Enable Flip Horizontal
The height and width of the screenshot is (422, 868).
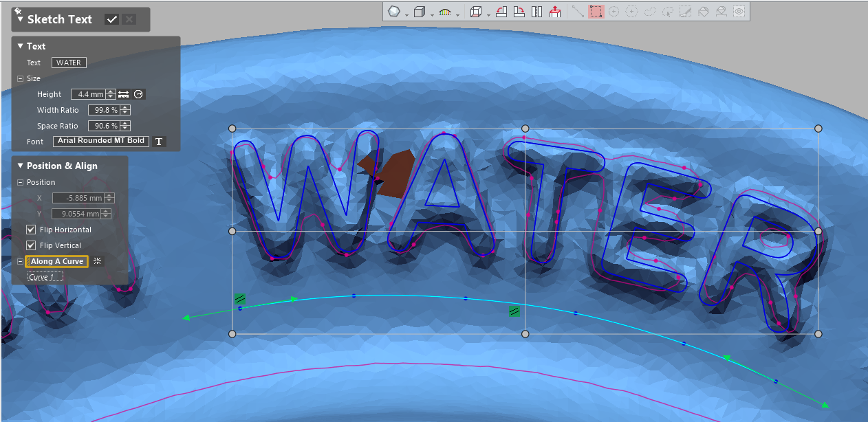[x=30, y=230]
